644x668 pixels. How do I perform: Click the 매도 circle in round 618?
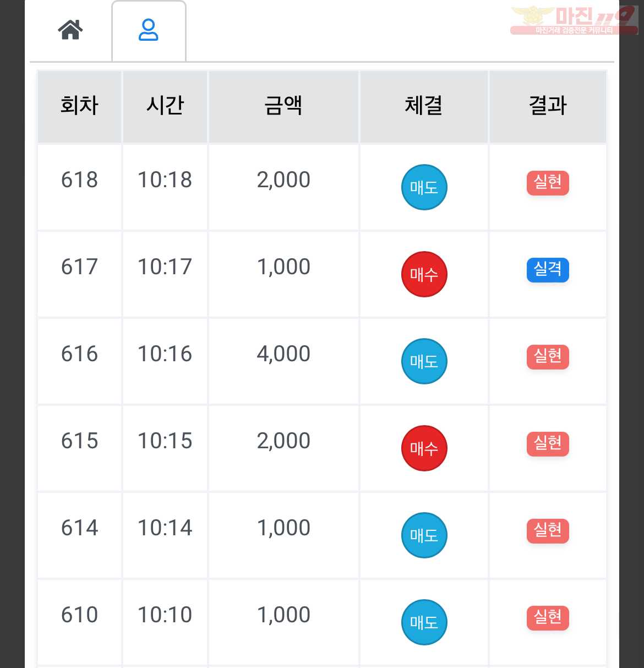coord(424,187)
